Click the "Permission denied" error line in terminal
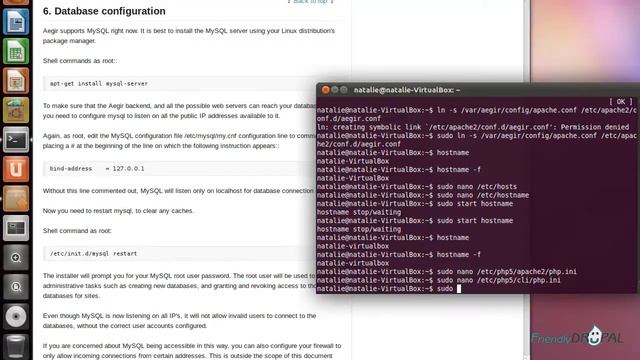The width and height of the screenshot is (640, 360). 473,127
